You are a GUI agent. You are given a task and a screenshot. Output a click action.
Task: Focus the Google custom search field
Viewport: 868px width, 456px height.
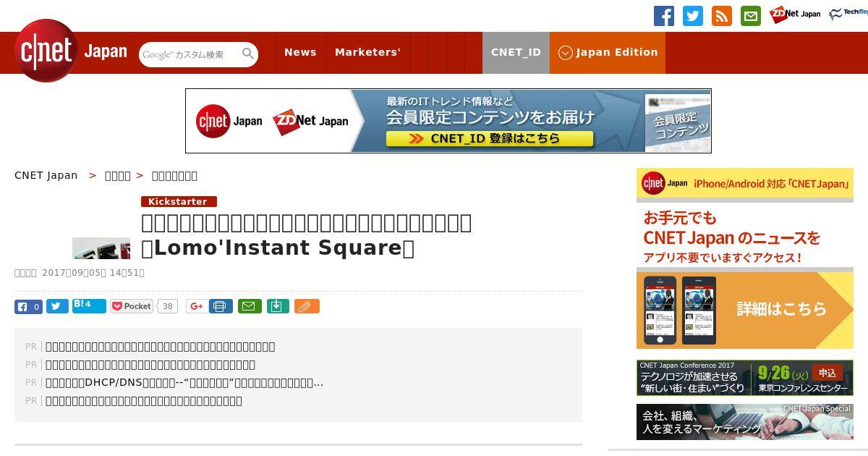[x=190, y=54]
